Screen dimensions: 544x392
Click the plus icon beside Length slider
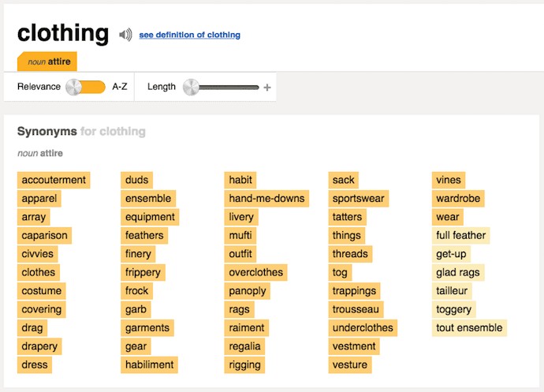click(x=267, y=88)
